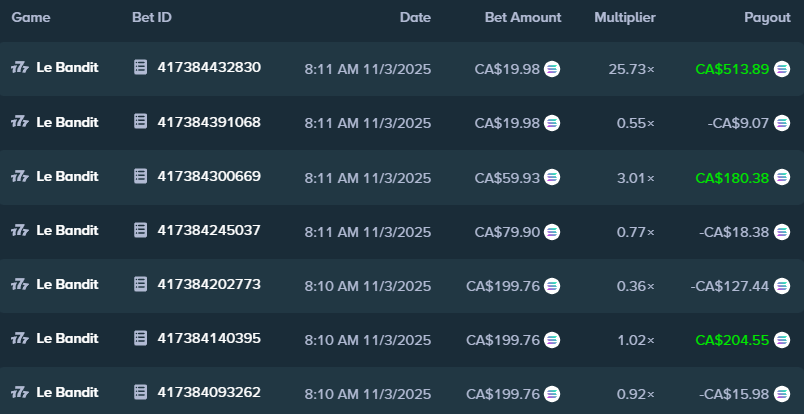Open bet receipt icon for 417384202773

click(x=140, y=284)
